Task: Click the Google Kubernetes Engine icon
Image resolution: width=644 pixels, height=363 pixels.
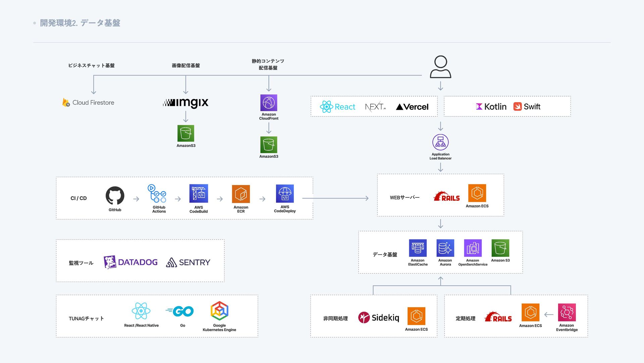Action: click(x=219, y=311)
